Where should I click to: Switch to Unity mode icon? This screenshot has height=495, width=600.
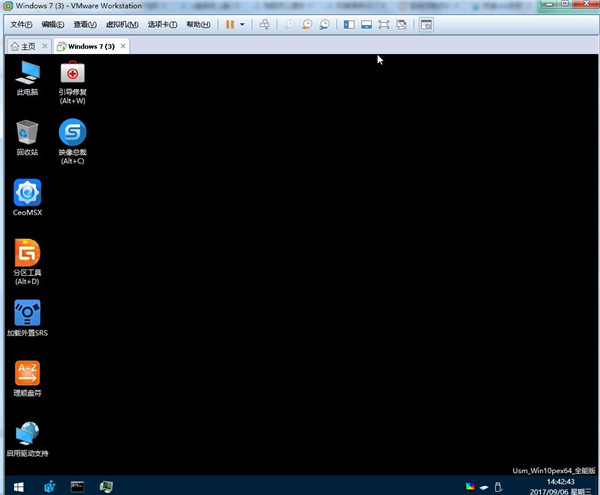pos(401,24)
